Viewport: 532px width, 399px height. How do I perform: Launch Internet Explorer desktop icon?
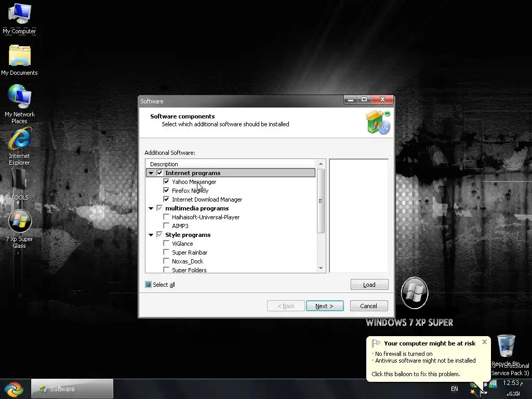coord(19,147)
